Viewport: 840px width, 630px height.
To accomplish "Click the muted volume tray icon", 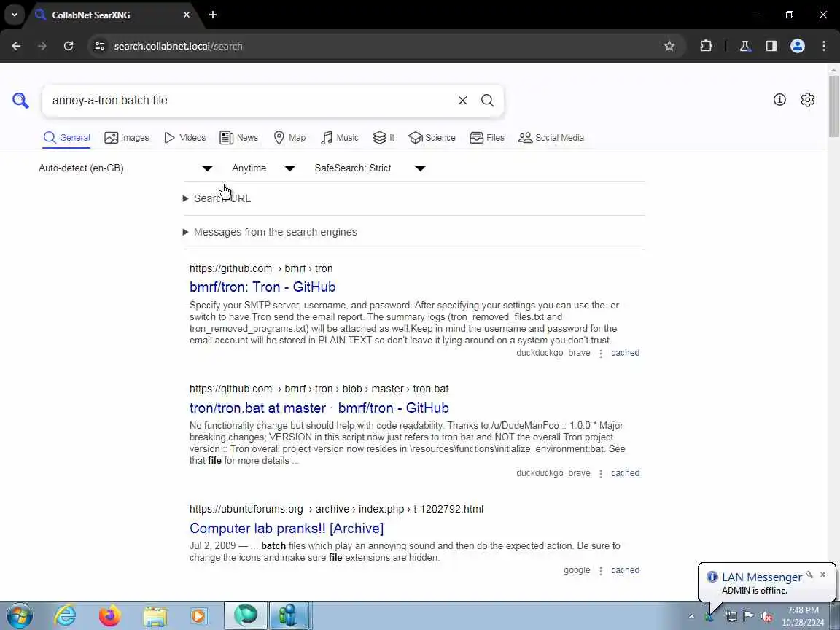I will [x=766, y=616].
